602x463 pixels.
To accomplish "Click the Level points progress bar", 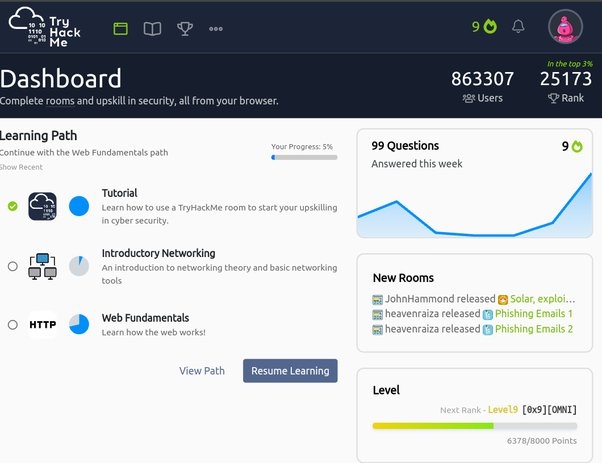I will 475,426.
